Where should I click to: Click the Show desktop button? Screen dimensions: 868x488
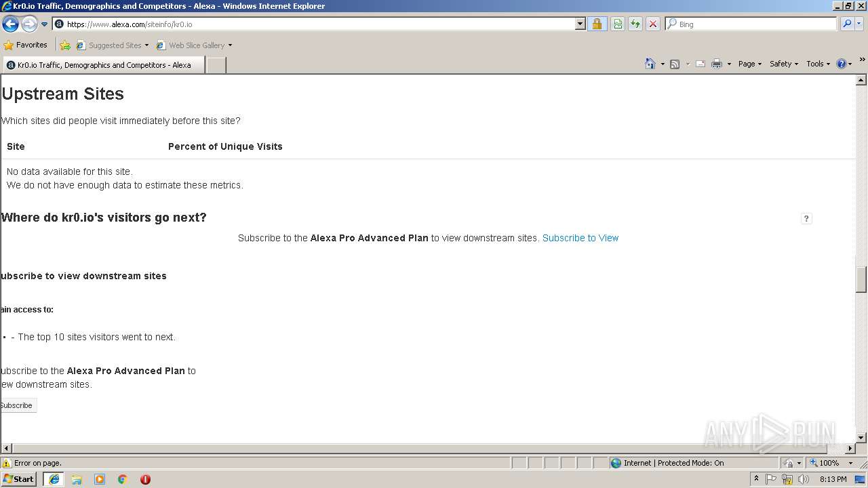point(861,479)
